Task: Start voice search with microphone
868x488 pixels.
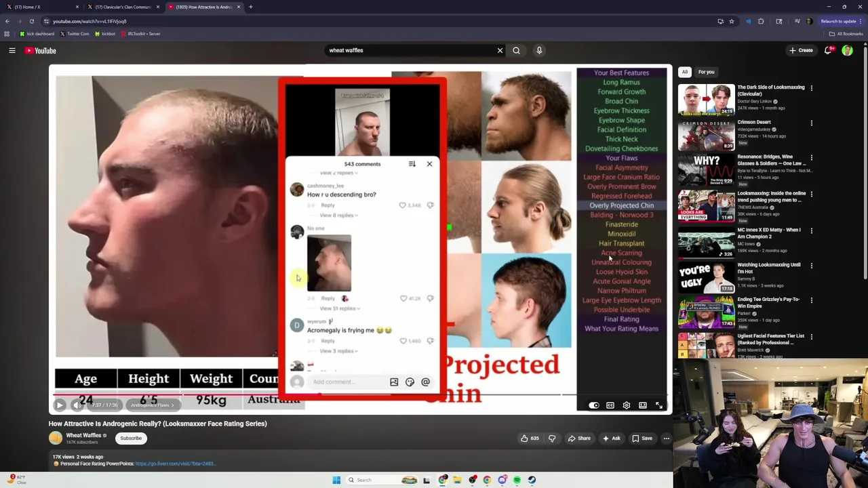Action: (x=539, y=50)
